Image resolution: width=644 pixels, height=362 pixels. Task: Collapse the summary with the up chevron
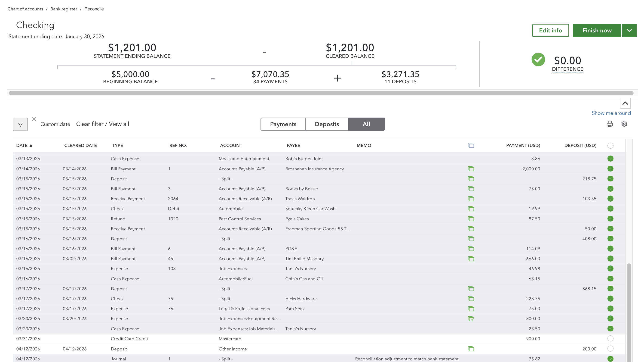tap(625, 103)
